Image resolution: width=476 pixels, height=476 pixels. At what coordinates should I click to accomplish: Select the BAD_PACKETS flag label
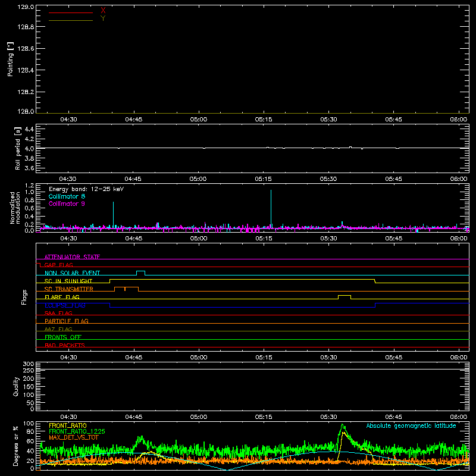pos(65,345)
